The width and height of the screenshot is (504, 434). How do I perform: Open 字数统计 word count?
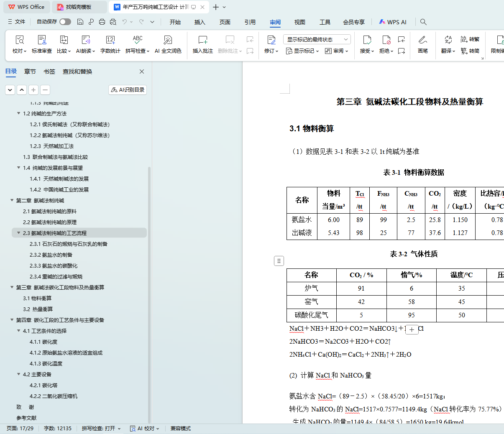(110, 45)
